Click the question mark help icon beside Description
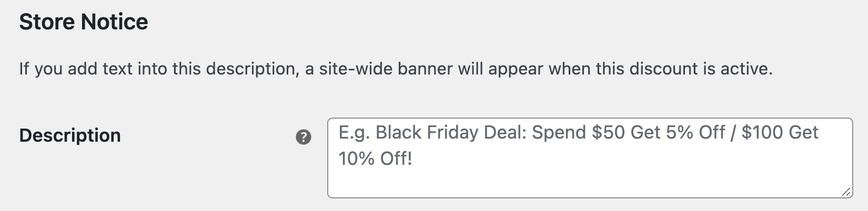Image resolution: width=868 pixels, height=211 pixels. tap(304, 138)
